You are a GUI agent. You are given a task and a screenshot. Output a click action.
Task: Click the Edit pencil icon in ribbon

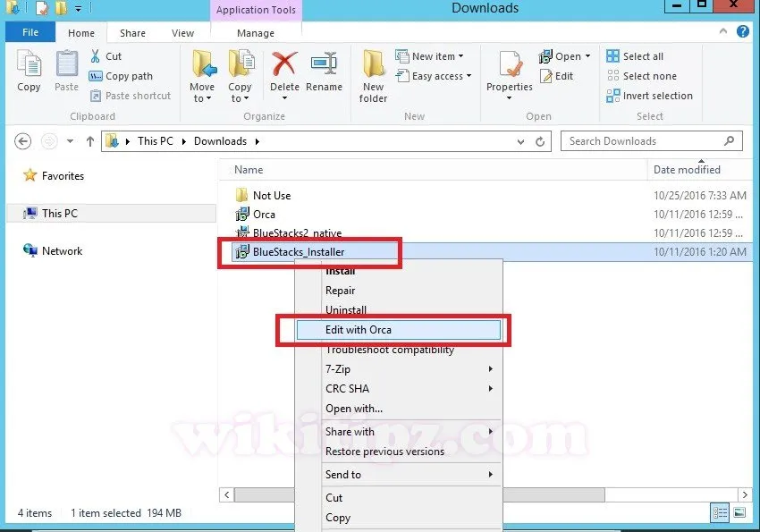click(546, 76)
